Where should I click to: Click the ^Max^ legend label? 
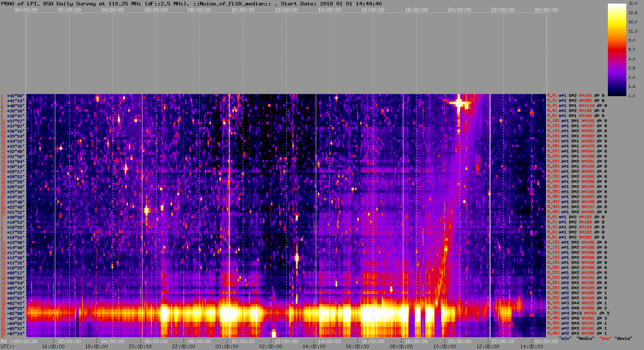click(606, 338)
